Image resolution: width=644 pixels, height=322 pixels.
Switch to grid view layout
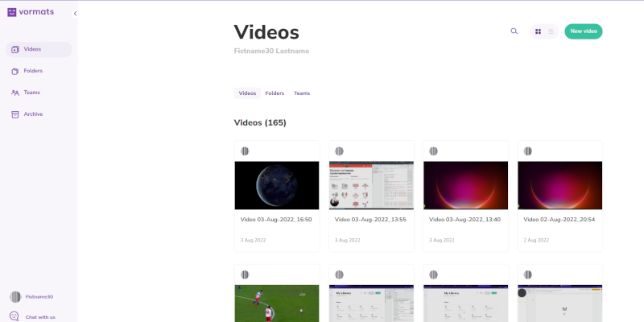coord(538,31)
